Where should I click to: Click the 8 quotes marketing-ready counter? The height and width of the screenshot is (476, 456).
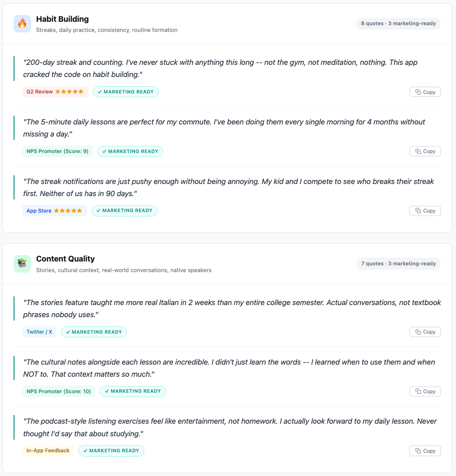398,23
